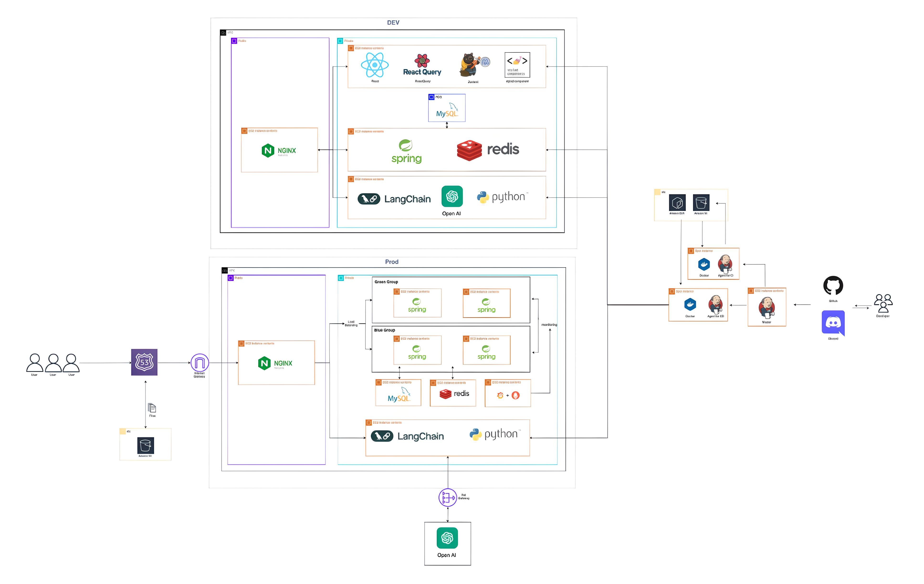
Task: Click the NAT Gateway icon
Action: coord(447,497)
